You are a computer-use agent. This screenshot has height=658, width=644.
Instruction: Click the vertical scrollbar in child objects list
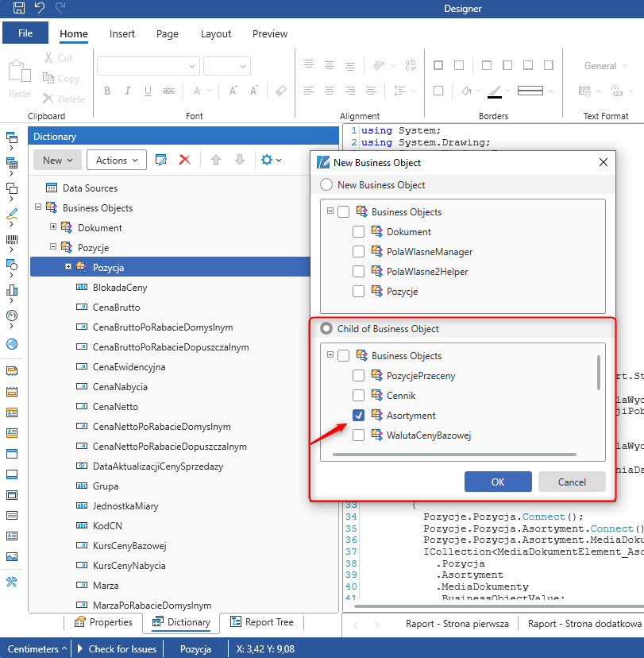pos(598,372)
